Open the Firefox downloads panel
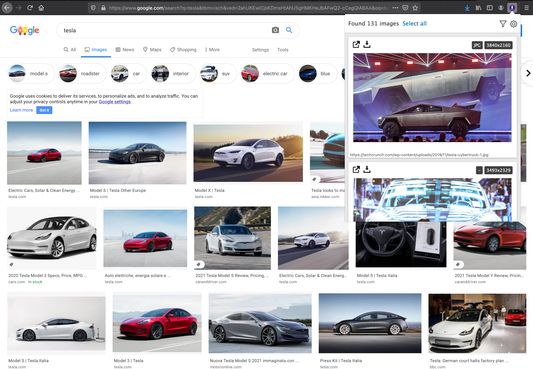 [467, 7]
